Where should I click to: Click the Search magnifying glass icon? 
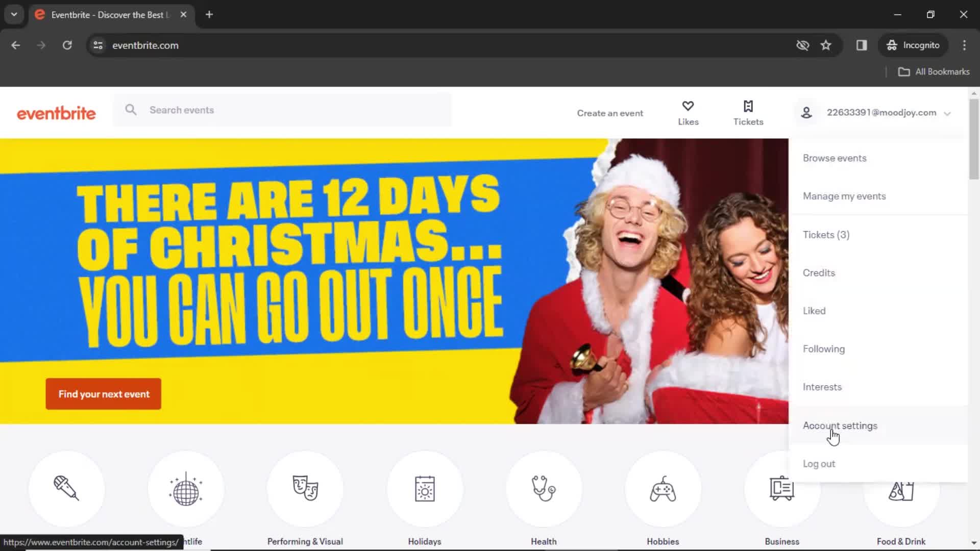131,110
